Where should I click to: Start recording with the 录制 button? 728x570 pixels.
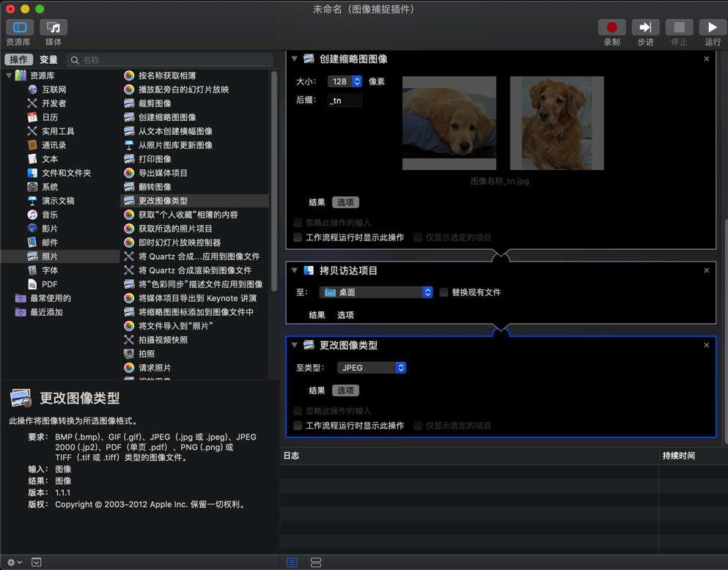click(611, 27)
